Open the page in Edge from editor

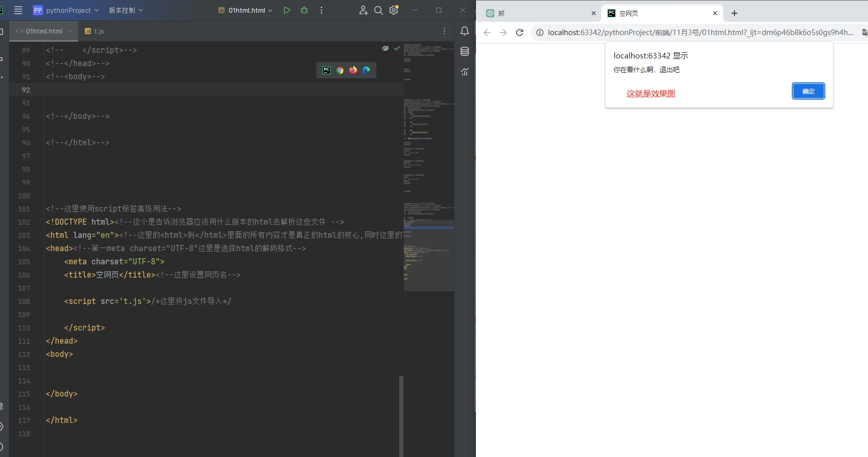(x=366, y=70)
